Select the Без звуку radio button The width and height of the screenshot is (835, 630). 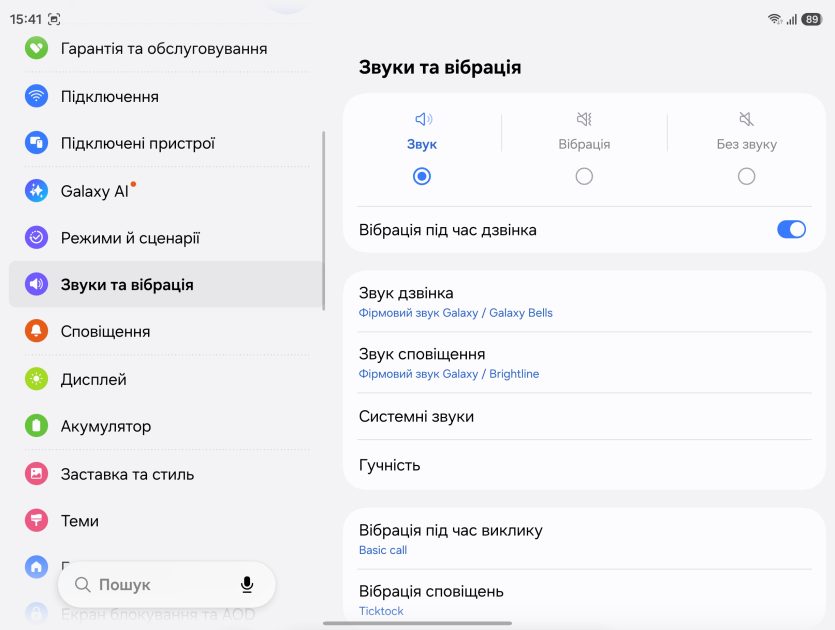(746, 176)
